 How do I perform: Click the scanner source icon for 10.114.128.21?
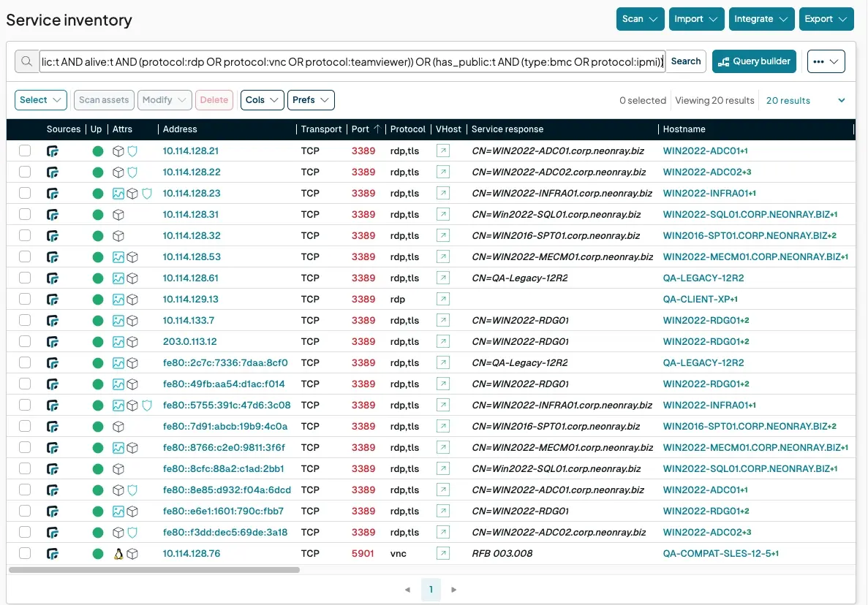point(53,151)
